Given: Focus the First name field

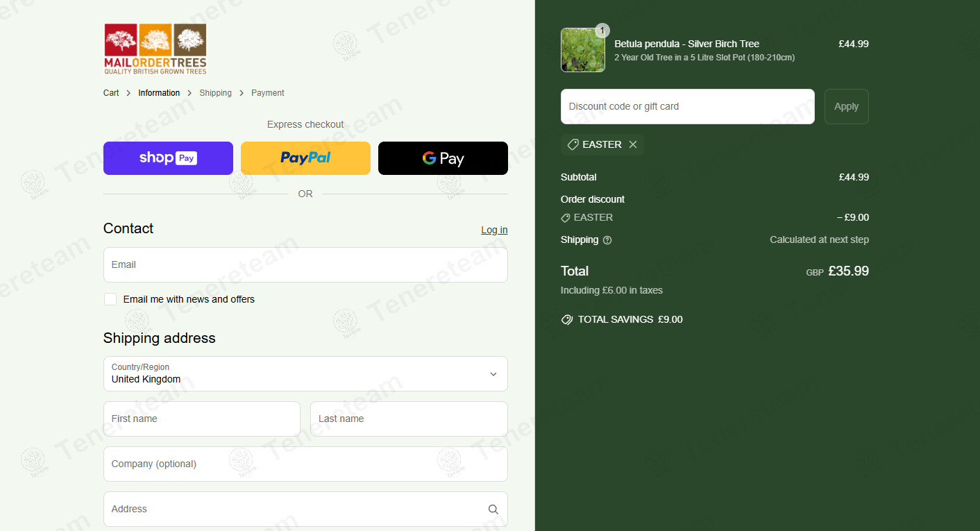Looking at the screenshot, I should 201,419.
